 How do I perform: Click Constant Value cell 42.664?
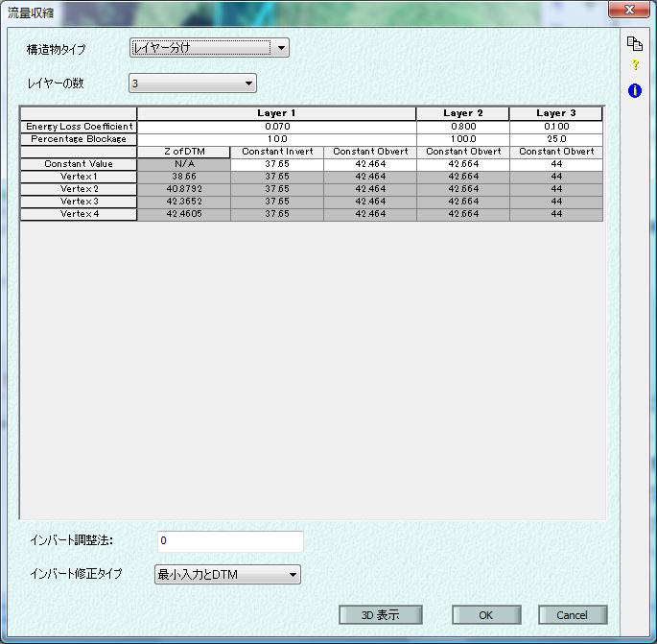(x=463, y=164)
